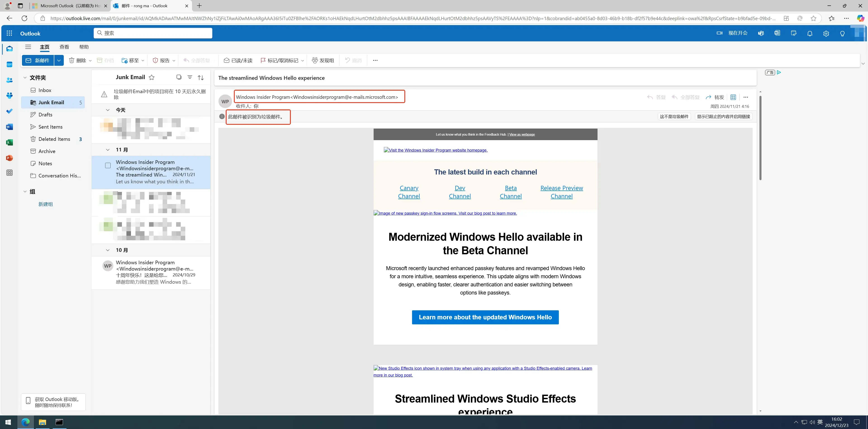The height and width of the screenshot is (429, 868).
Task: Open the More apps icon in left rail
Action: click(x=9, y=173)
